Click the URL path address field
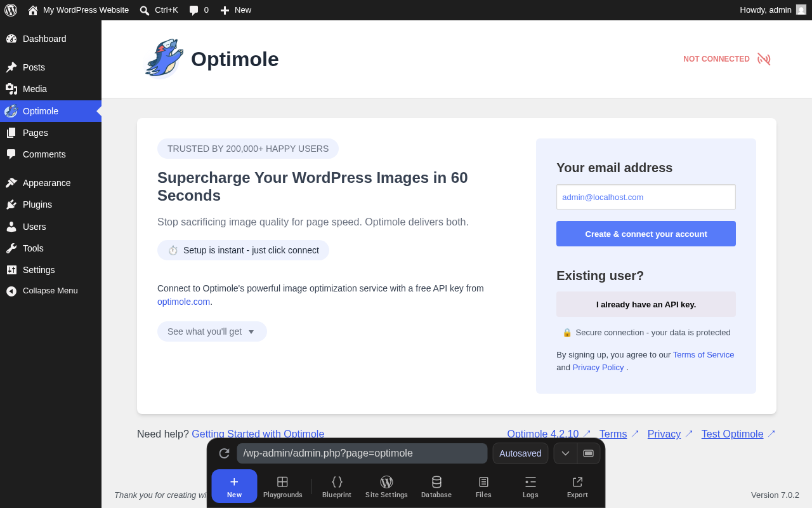Viewport: 812px width, 508px height. pos(362,453)
